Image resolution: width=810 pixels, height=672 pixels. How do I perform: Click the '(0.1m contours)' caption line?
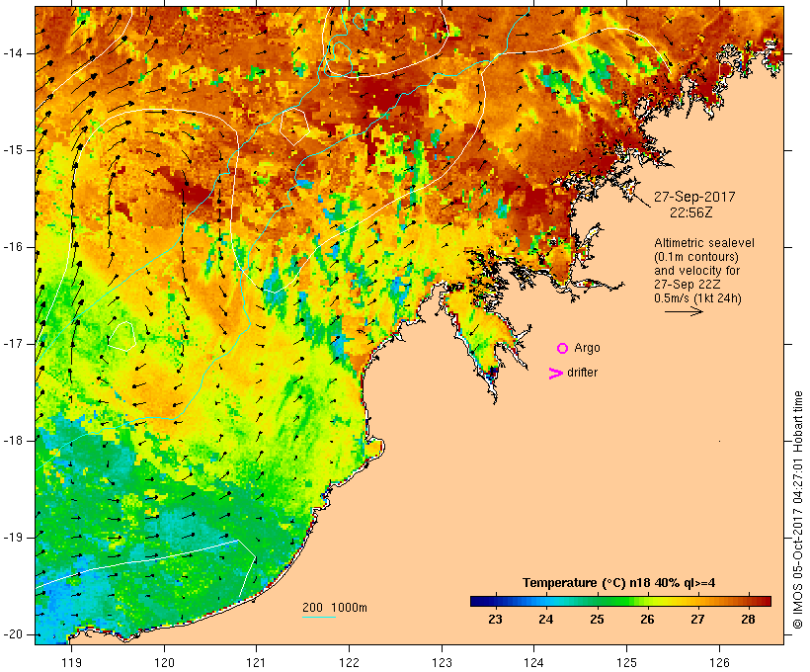(696, 257)
